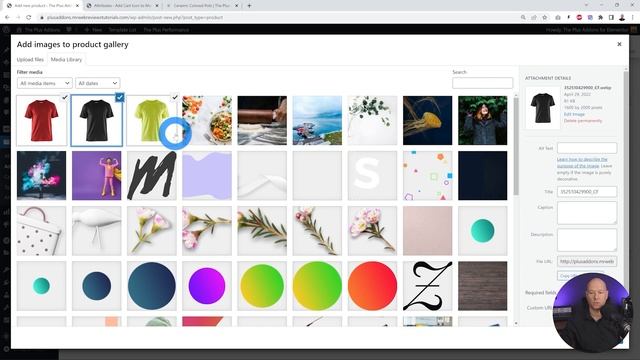
Task: Select the attachment details black t-shirt preview
Action: pos(542,108)
